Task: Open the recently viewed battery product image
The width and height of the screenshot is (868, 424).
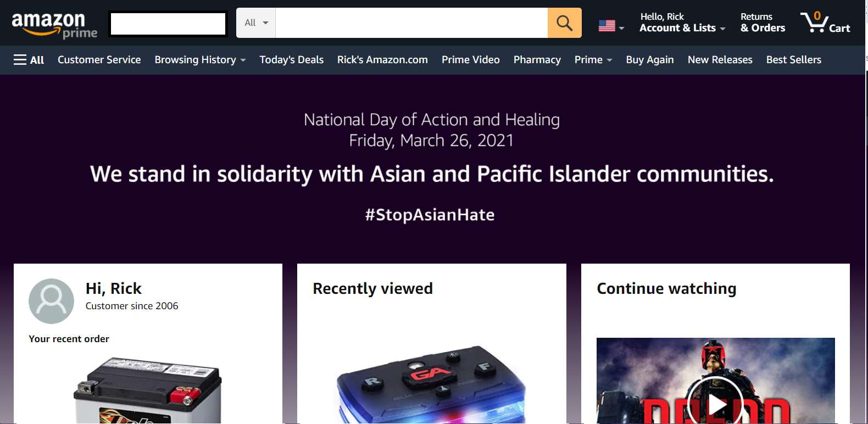Action: 431,384
